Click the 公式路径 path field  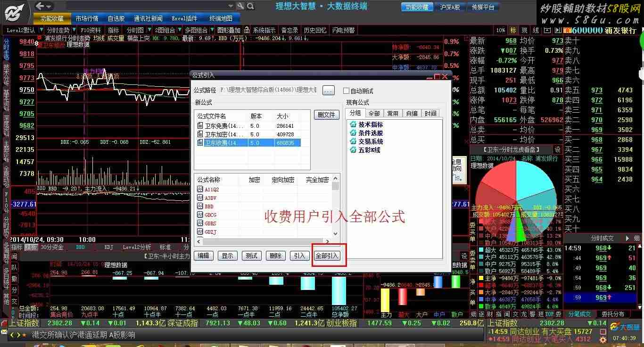coord(268,90)
